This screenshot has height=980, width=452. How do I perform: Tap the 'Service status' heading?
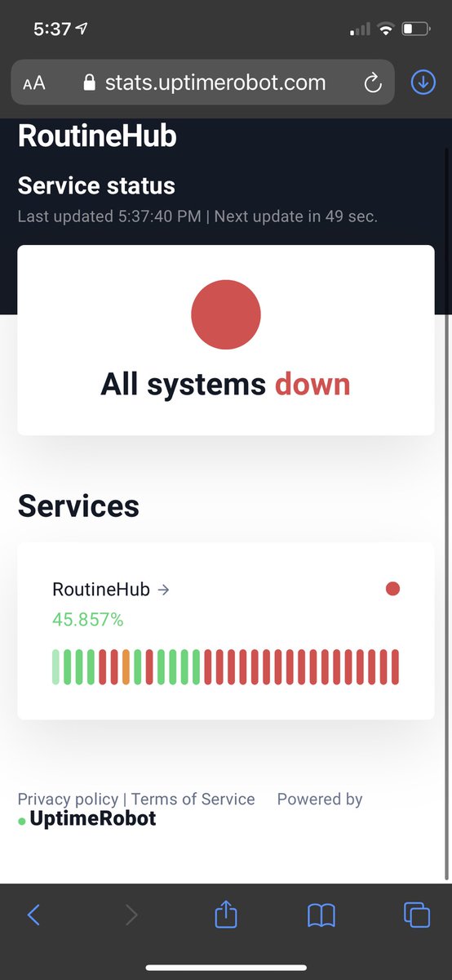click(x=96, y=185)
